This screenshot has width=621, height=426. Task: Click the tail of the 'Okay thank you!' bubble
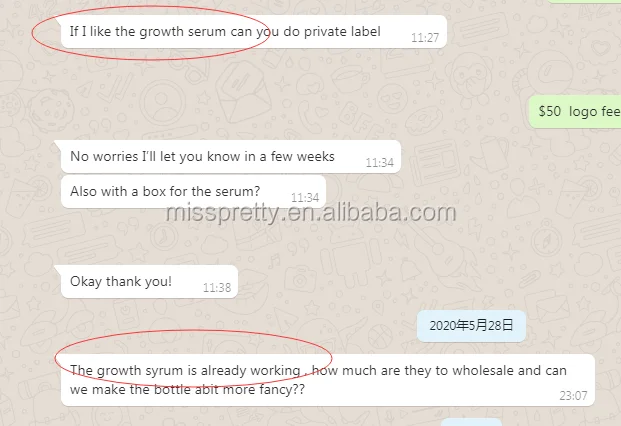click(x=58, y=269)
